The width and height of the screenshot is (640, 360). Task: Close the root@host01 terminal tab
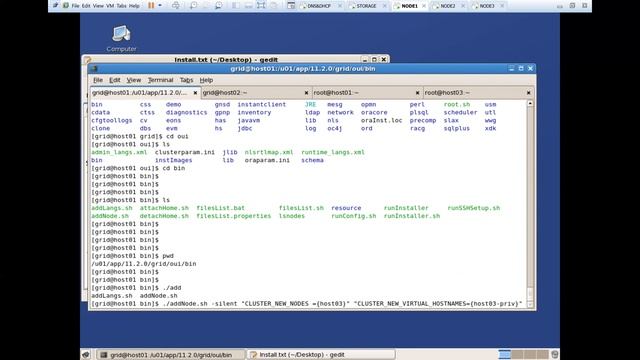417,93
